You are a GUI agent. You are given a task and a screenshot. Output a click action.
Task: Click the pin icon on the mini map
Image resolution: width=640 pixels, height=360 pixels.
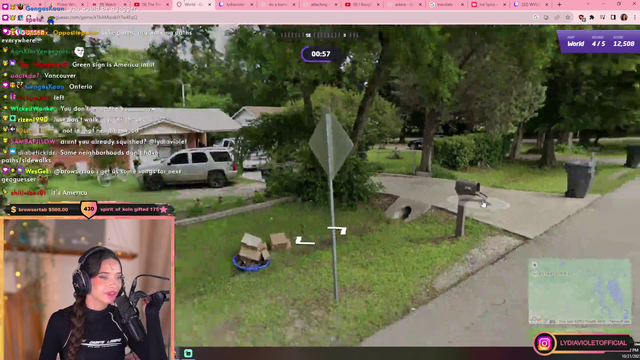pyautogui.click(x=535, y=265)
